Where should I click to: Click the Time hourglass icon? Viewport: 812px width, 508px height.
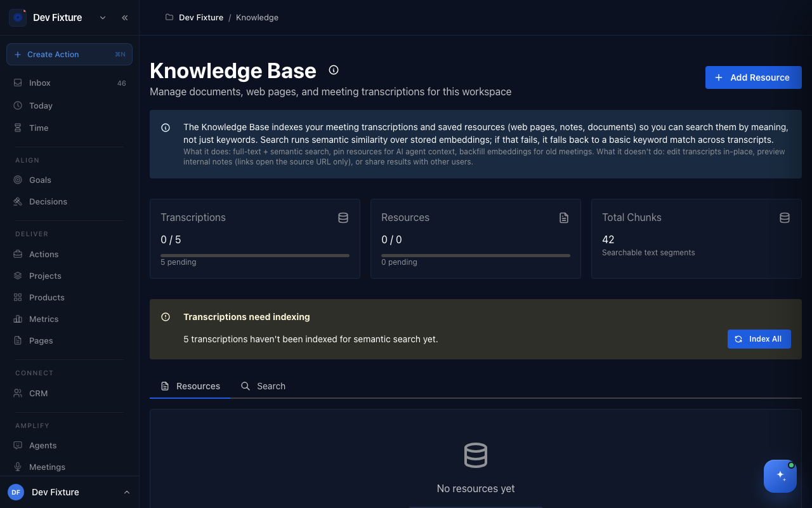18,128
